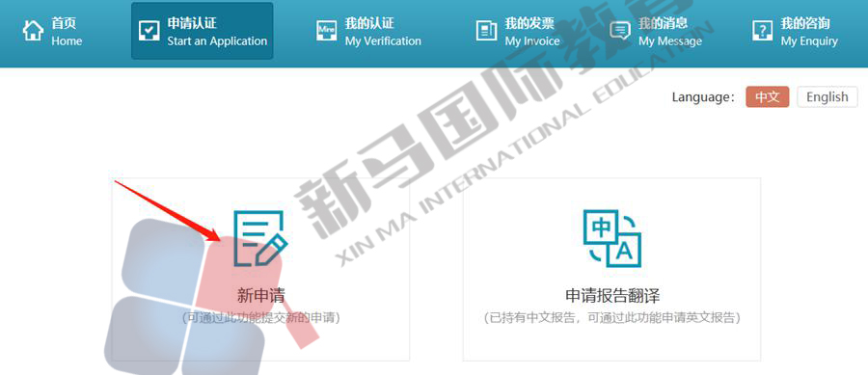This screenshot has height=375, width=868.
Task: Switch language to English
Action: (827, 96)
